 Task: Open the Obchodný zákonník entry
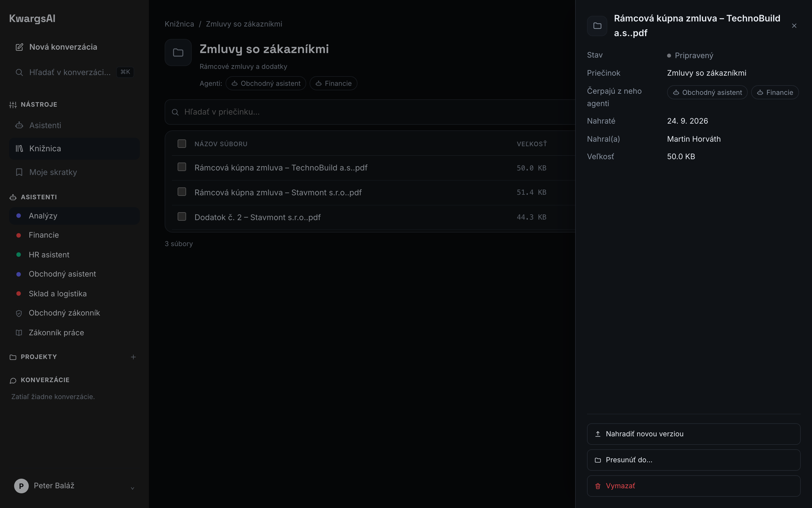coord(74,313)
